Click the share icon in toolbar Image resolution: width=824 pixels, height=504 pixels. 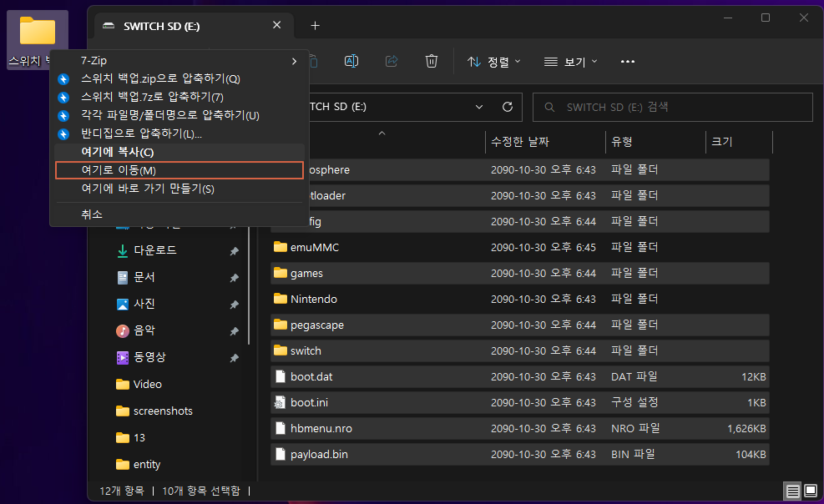point(392,62)
